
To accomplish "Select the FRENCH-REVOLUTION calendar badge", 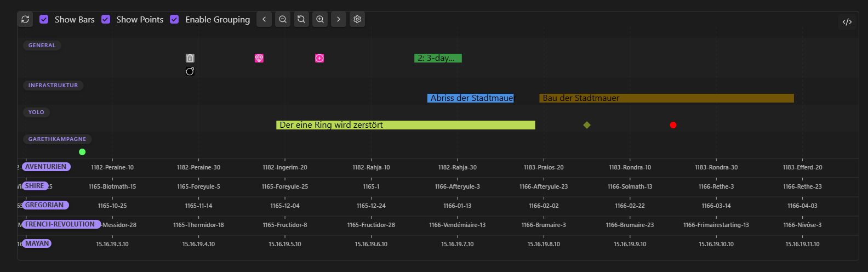I will (61, 224).
